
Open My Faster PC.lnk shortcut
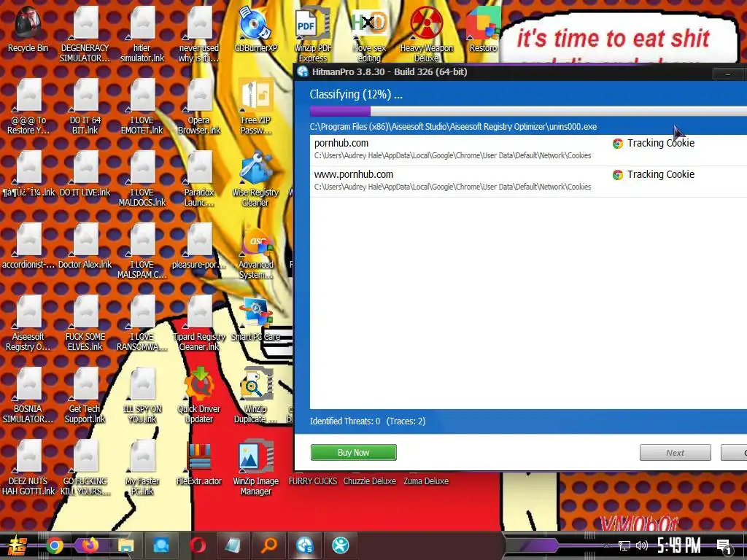click(142, 467)
